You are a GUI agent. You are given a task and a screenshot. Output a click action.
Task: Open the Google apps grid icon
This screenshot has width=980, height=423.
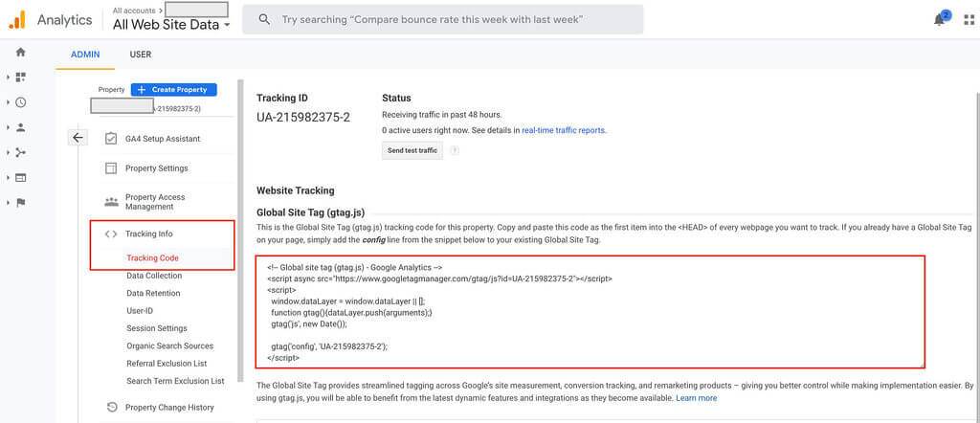tap(969, 20)
